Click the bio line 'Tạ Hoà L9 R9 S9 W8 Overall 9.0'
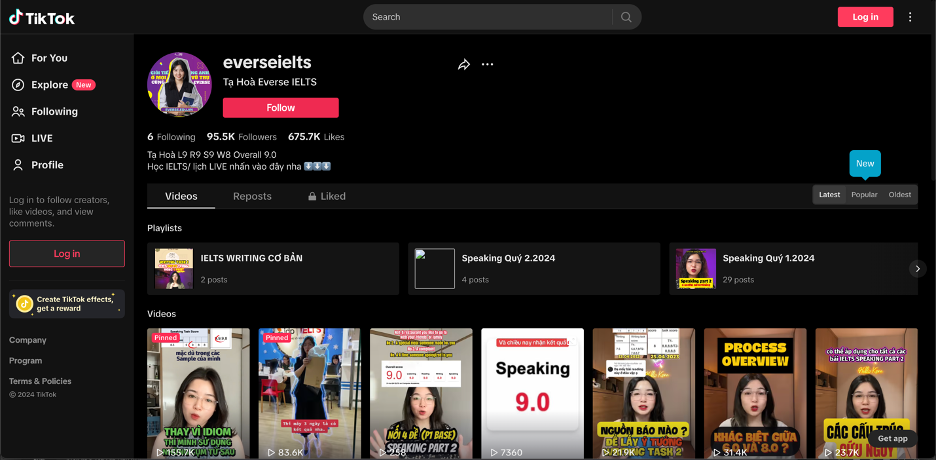Viewport: 936px width, 460px height. tap(212, 155)
